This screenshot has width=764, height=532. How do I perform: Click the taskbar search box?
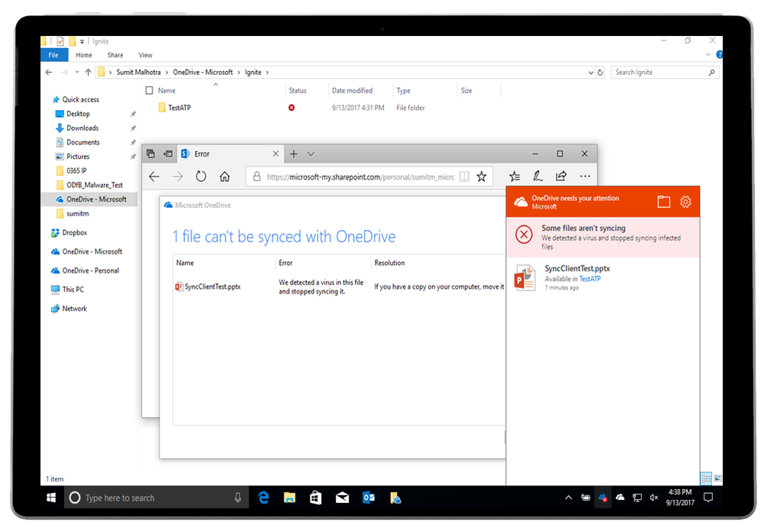(x=157, y=498)
